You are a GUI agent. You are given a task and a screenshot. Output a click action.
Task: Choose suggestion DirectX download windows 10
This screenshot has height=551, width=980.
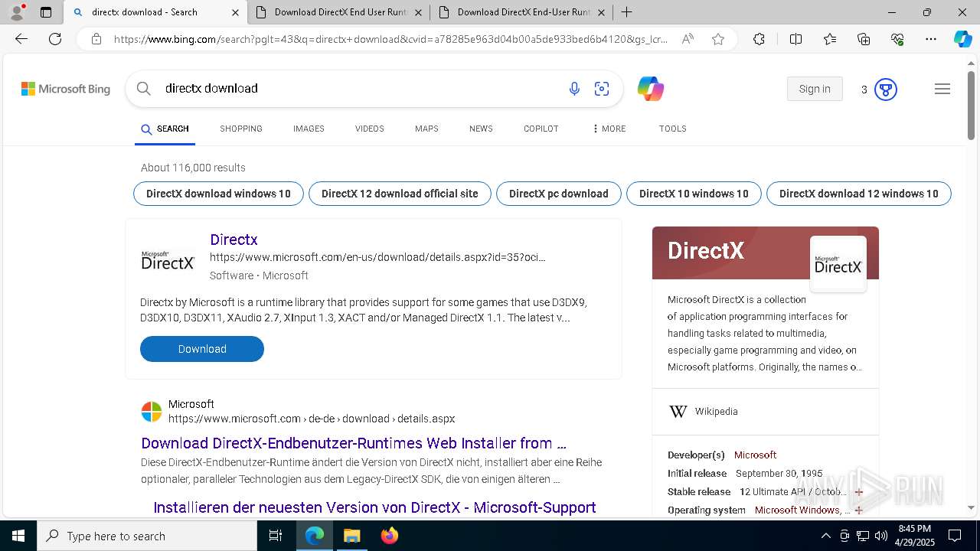coord(218,194)
